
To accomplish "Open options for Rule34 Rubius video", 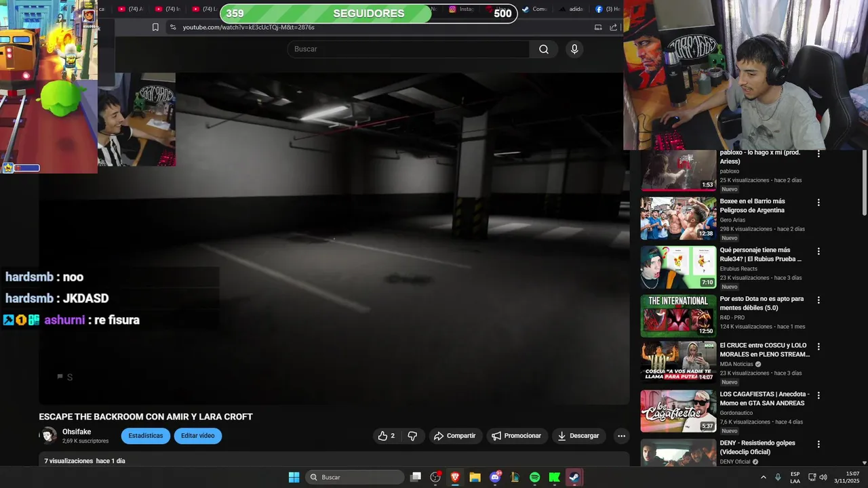I will click(x=818, y=251).
